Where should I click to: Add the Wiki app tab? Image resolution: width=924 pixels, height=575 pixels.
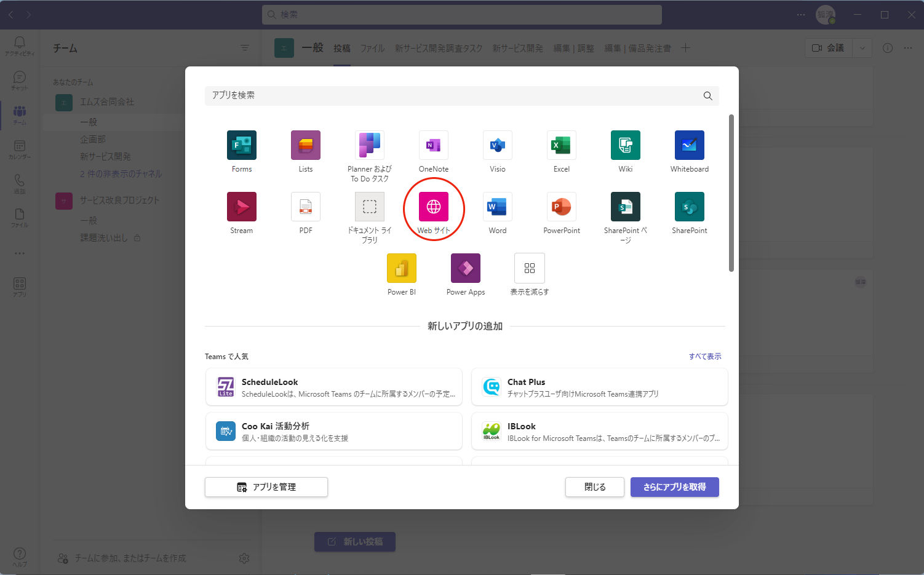pos(626,145)
